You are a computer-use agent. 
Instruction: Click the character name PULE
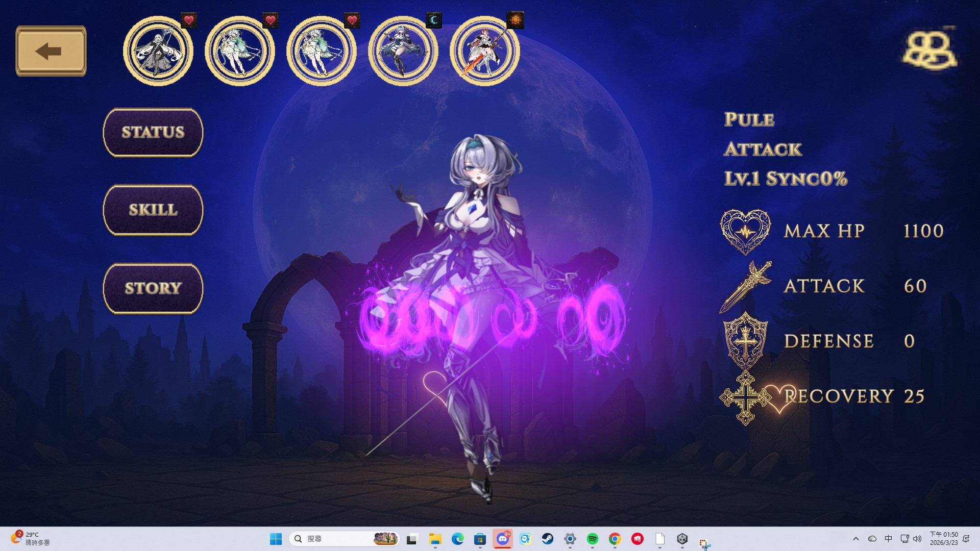(749, 119)
